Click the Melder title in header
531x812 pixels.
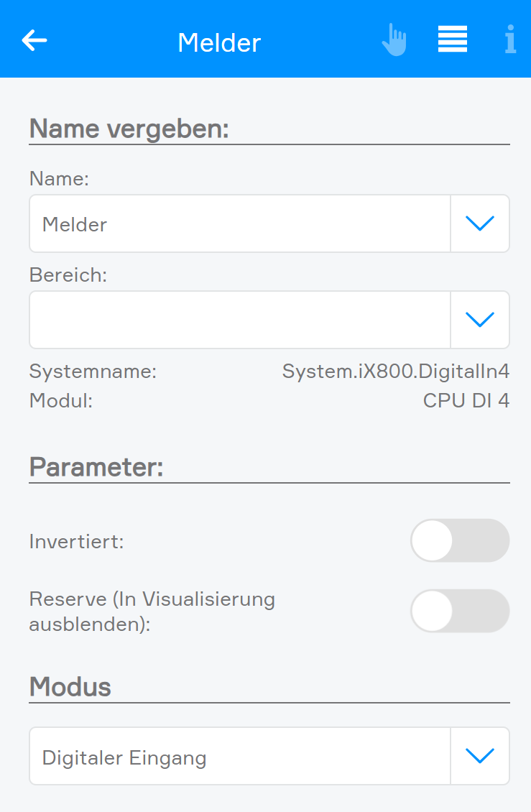coord(219,42)
